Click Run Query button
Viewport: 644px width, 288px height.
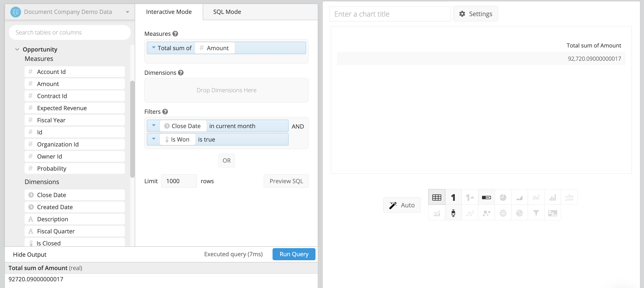[x=294, y=254]
